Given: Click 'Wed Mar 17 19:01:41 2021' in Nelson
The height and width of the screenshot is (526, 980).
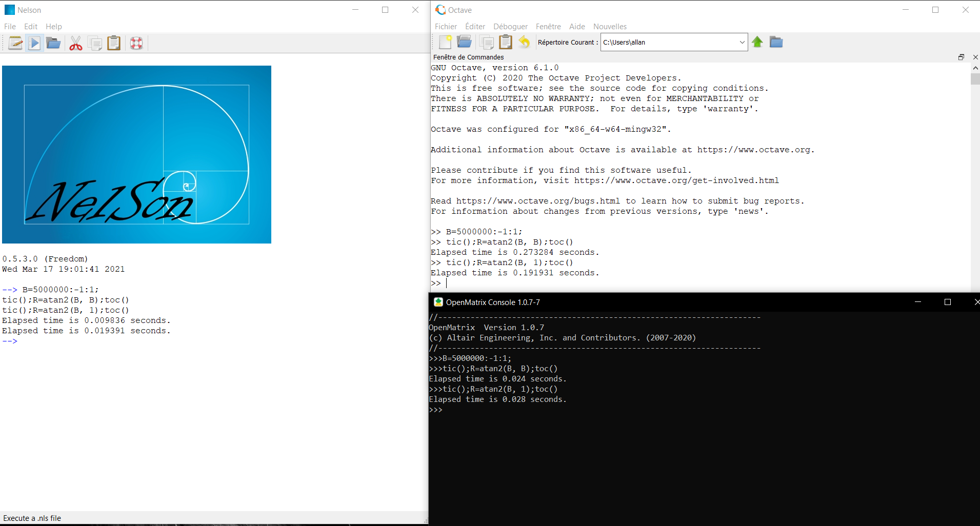Looking at the screenshot, I should click(64, 269).
